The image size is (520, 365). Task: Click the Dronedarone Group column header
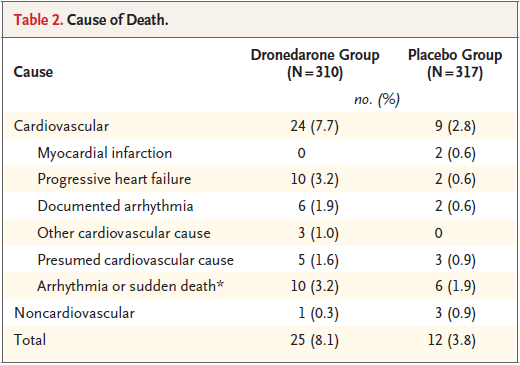coord(315,64)
